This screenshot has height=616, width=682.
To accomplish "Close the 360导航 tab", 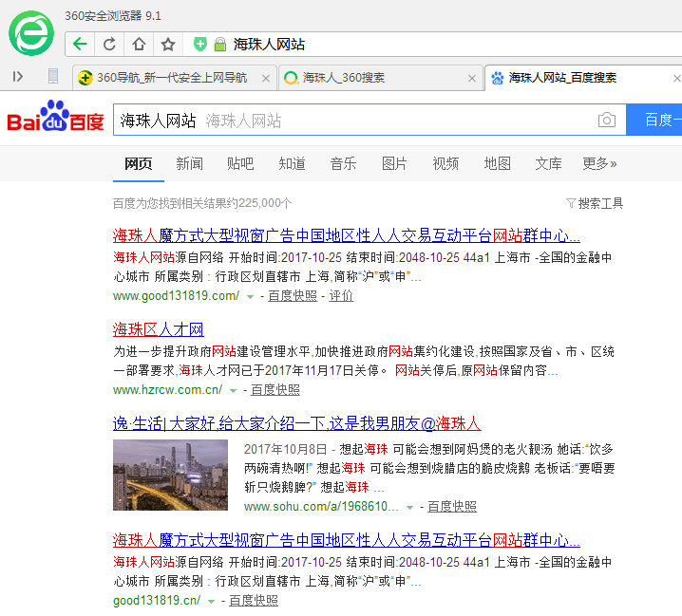I will coord(266,78).
